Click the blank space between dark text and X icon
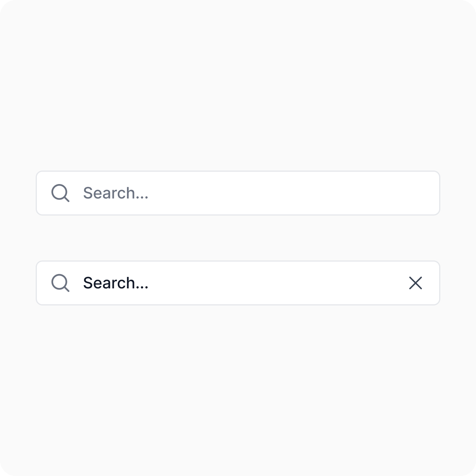 click(278, 283)
